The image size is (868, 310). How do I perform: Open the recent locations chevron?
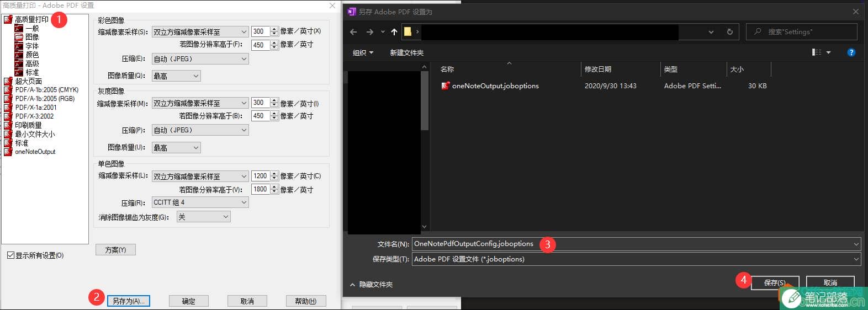point(383,32)
